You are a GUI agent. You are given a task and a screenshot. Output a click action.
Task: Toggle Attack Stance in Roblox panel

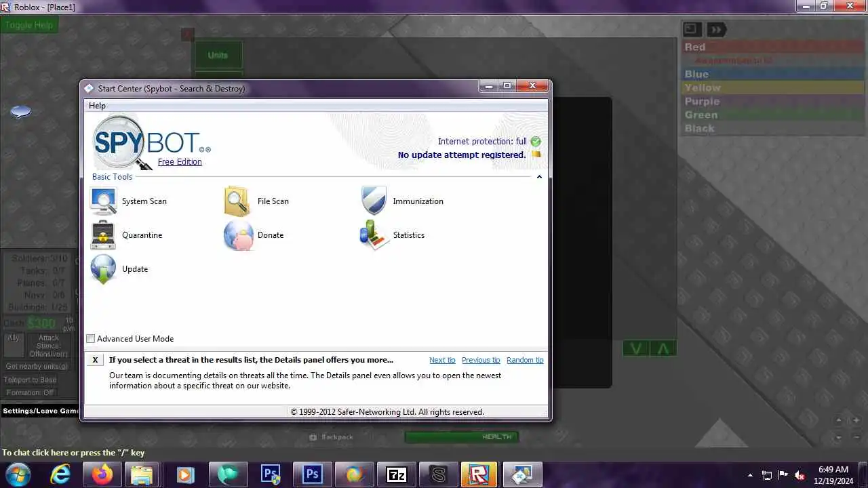tap(48, 346)
